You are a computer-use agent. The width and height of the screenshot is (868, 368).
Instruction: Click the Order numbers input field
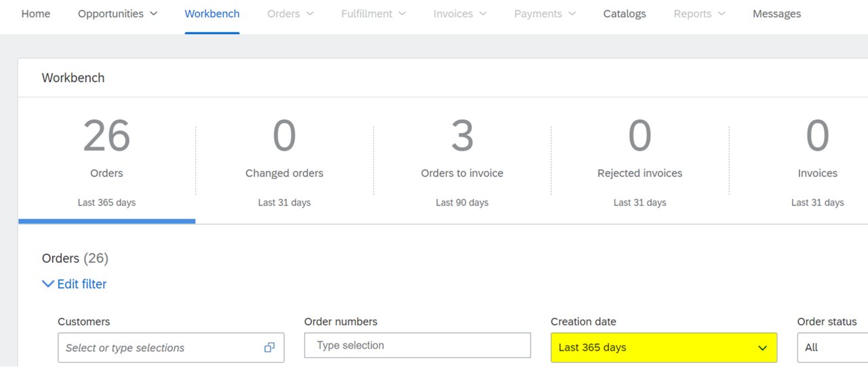coord(418,346)
